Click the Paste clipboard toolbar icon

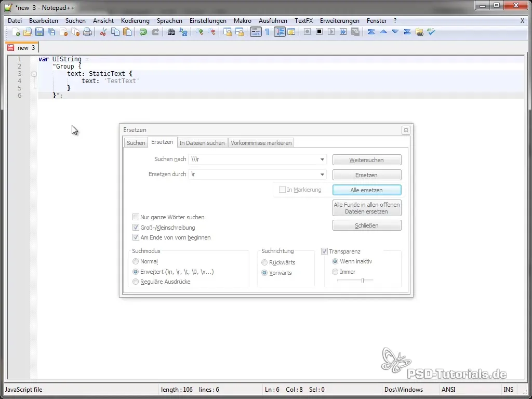127,32
